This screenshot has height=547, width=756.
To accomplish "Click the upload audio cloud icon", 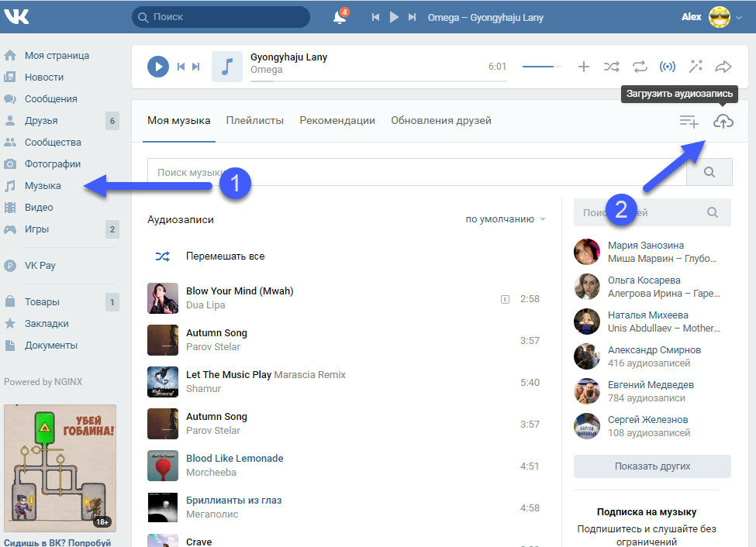I will click(x=723, y=122).
